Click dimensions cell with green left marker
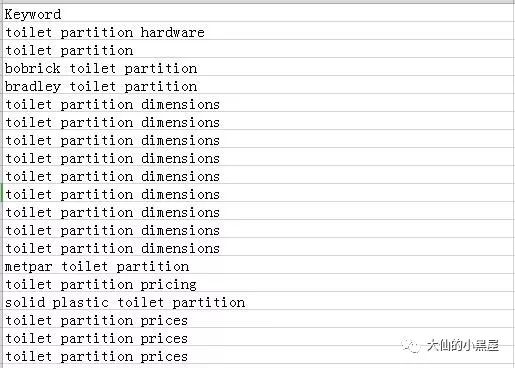This screenshot has width=515, height=368. coord(258,193)
